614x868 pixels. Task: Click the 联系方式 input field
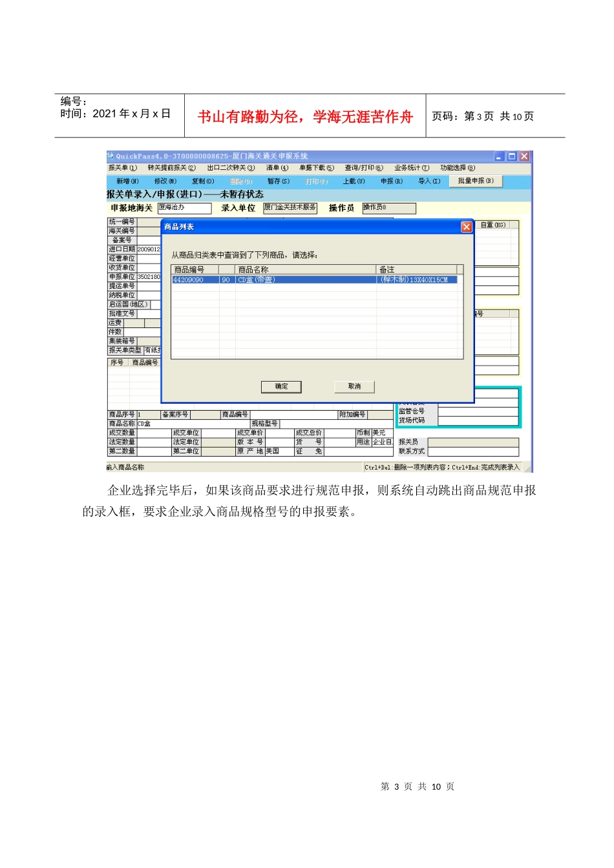[473, 451]
